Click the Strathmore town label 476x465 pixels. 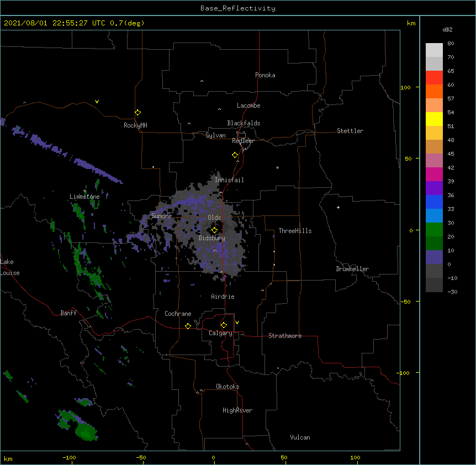pyautogui.click(x=285, y=336)
